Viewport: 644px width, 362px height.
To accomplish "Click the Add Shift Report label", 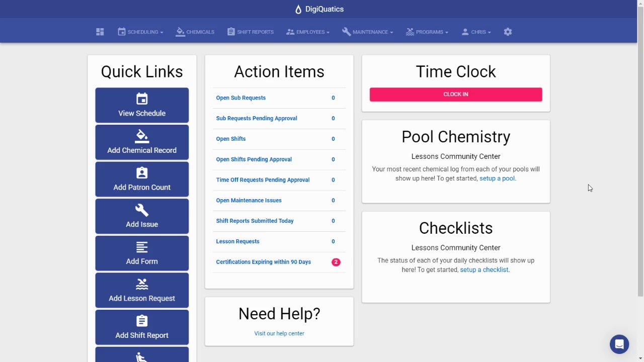I will pos(142,335).
